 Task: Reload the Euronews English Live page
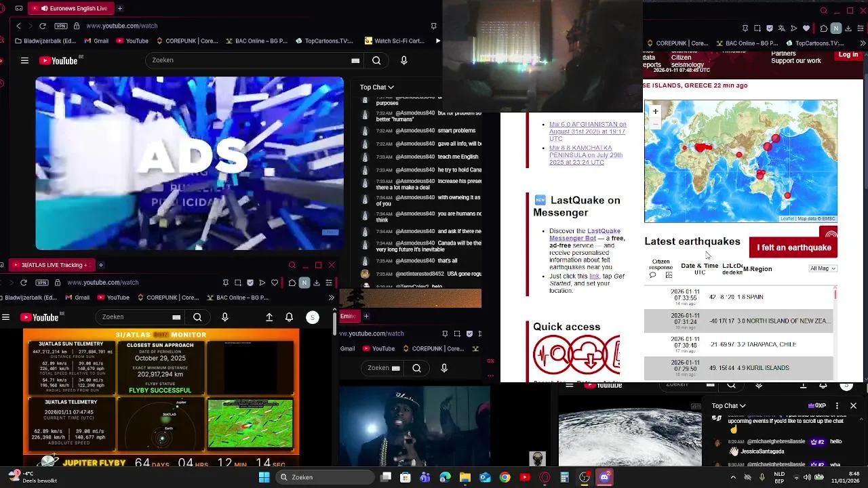pyautogui.click(x=43, y=26)
